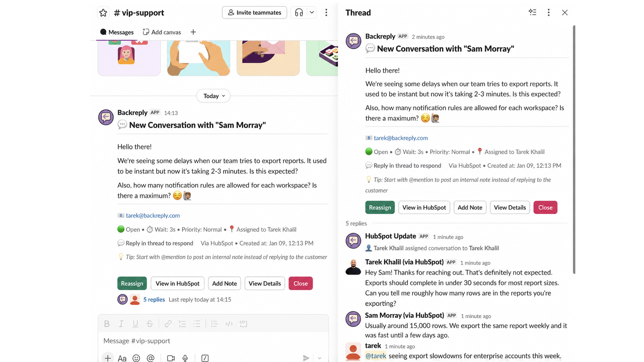
Task: Toggle blockquote formatting in composer
Action: coord(215,324)
